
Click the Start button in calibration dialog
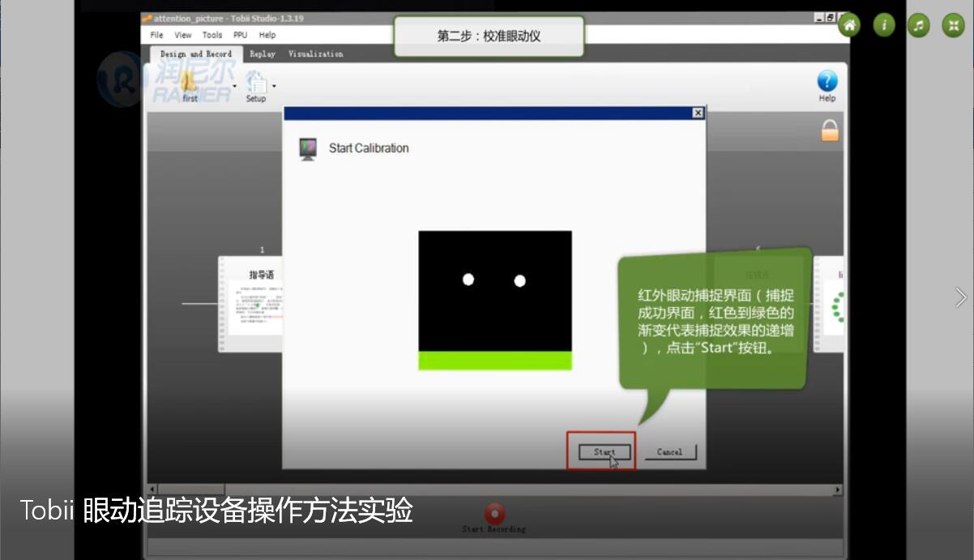point(604,452)
